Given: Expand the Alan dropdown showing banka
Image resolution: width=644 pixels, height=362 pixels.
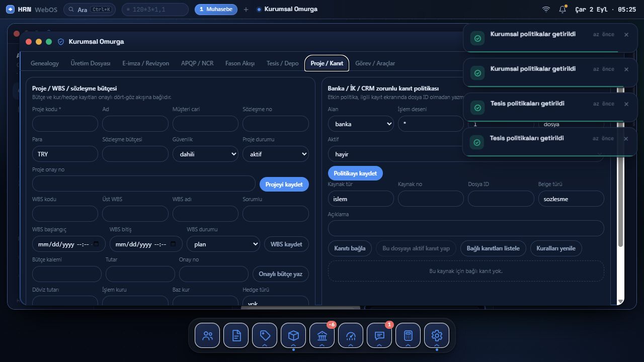Looking at the screenshot, I should (x=361, y=124).
